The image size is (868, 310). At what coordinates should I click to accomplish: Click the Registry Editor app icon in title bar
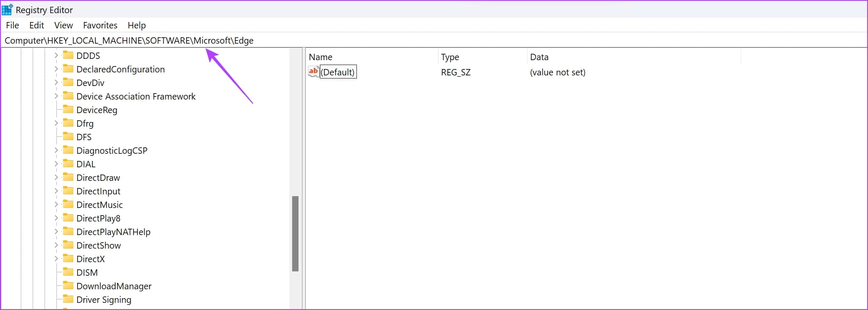tap(7, 9)
